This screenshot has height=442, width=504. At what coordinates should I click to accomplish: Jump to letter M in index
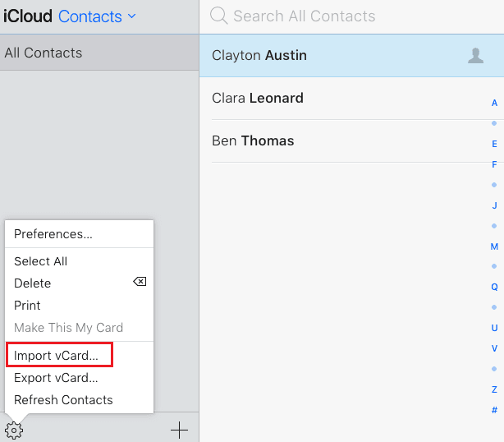(x=494, y=246)
